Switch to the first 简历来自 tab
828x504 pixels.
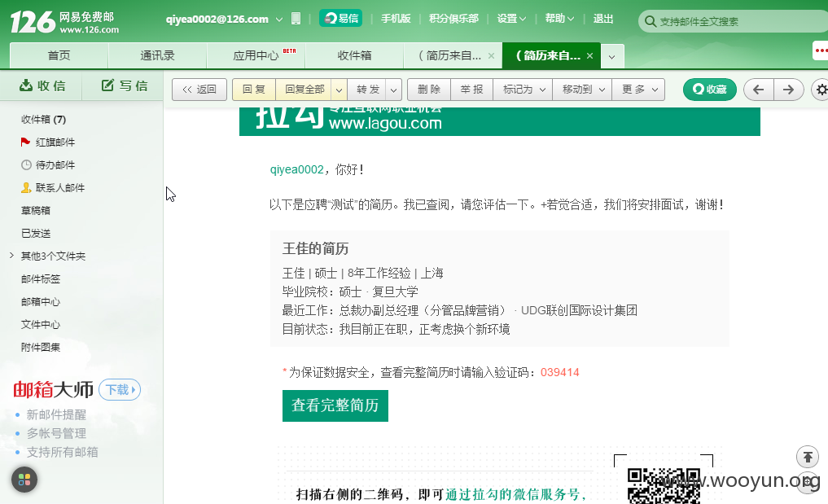click(x=449, y=56)
